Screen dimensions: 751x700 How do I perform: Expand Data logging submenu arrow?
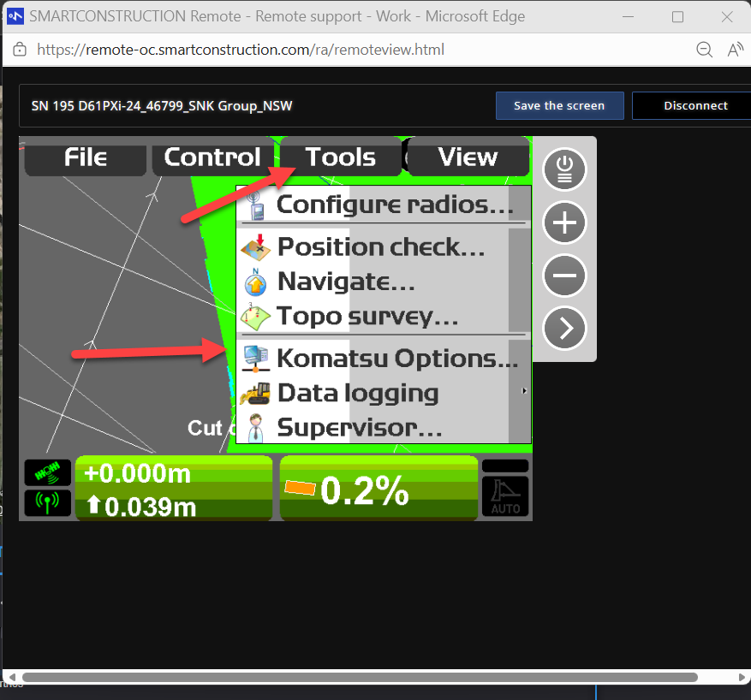coord(524,391)
